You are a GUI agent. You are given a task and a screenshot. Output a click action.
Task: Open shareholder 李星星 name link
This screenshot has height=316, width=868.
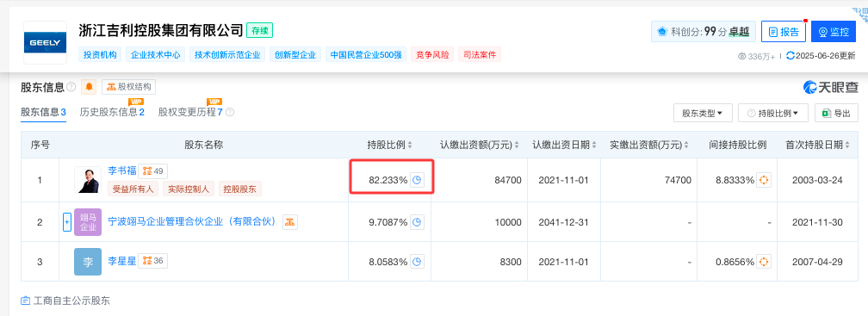pyautogui.click(x=121, y=260)
